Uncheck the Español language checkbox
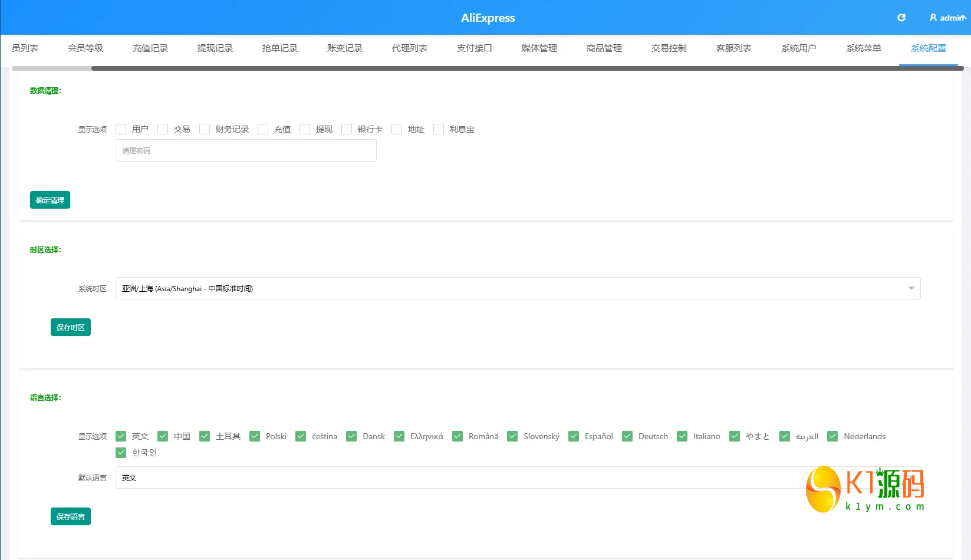 (574, 436)
